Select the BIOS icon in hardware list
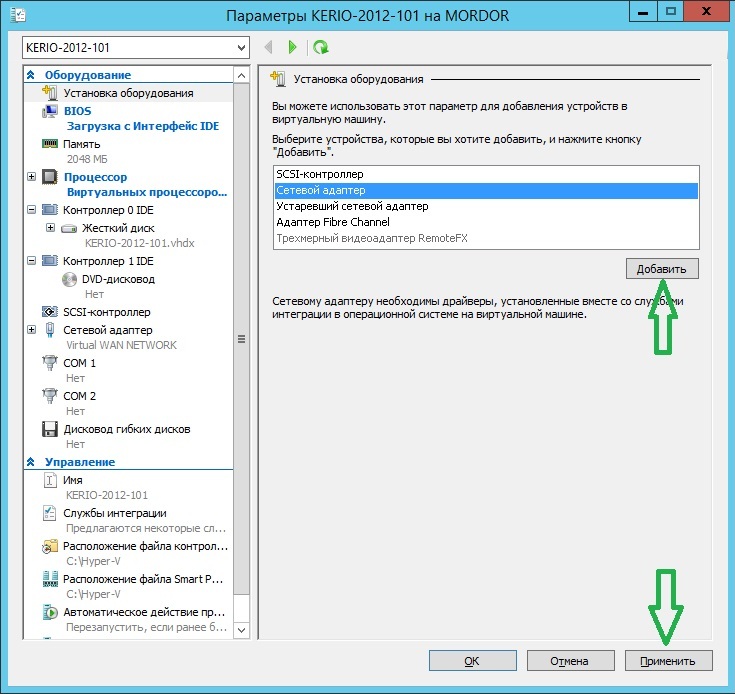 pyautogui.click(x=50, y=112)
